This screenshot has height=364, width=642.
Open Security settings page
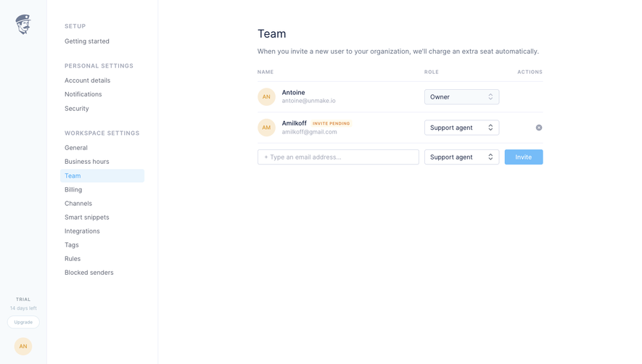tap(77, 109)
